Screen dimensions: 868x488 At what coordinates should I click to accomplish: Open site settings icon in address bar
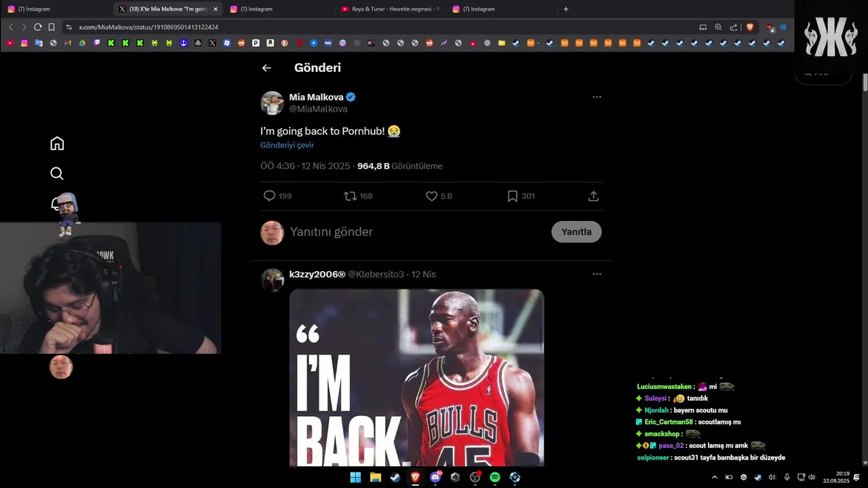68,27
